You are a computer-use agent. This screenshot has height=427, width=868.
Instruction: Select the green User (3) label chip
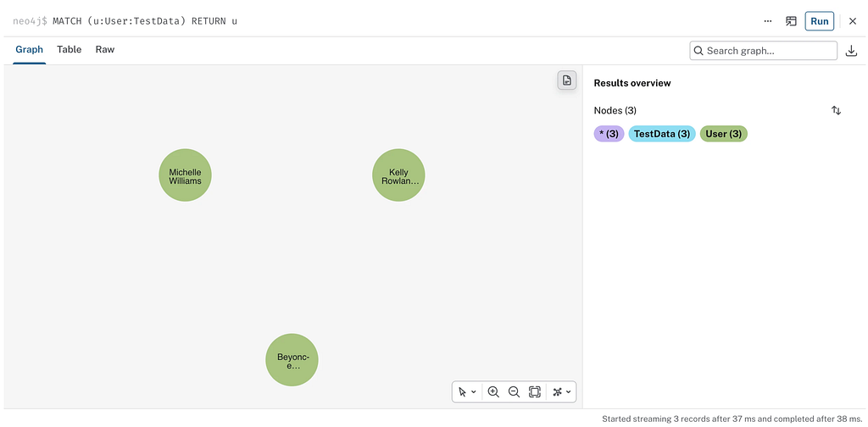point(724,134)
